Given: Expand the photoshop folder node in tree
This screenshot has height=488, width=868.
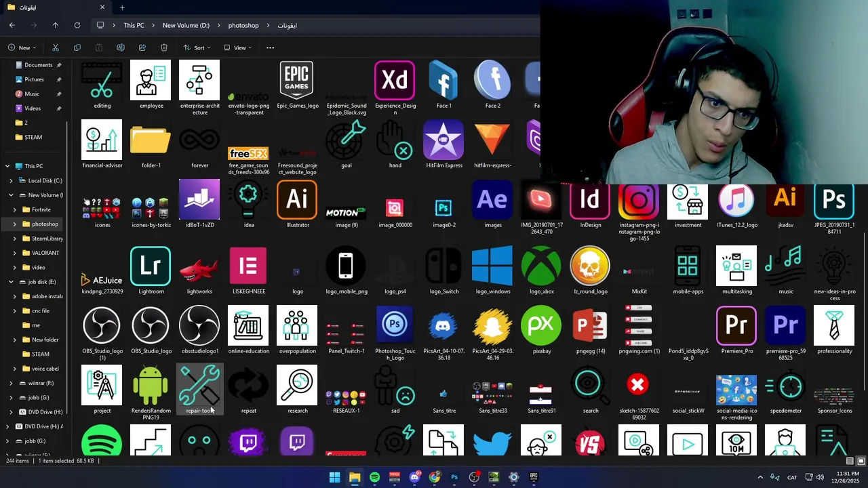Looking at the screenshot, I should click(x=15, y=224).
